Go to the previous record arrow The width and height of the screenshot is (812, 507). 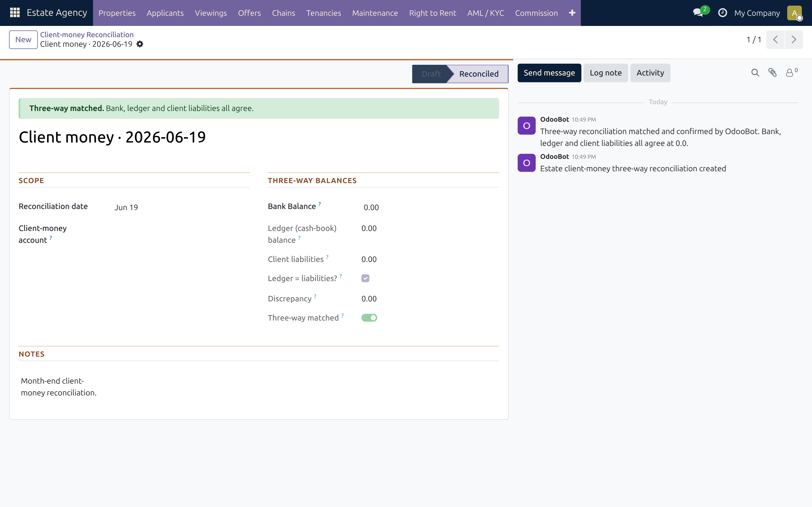coord(775,39)
